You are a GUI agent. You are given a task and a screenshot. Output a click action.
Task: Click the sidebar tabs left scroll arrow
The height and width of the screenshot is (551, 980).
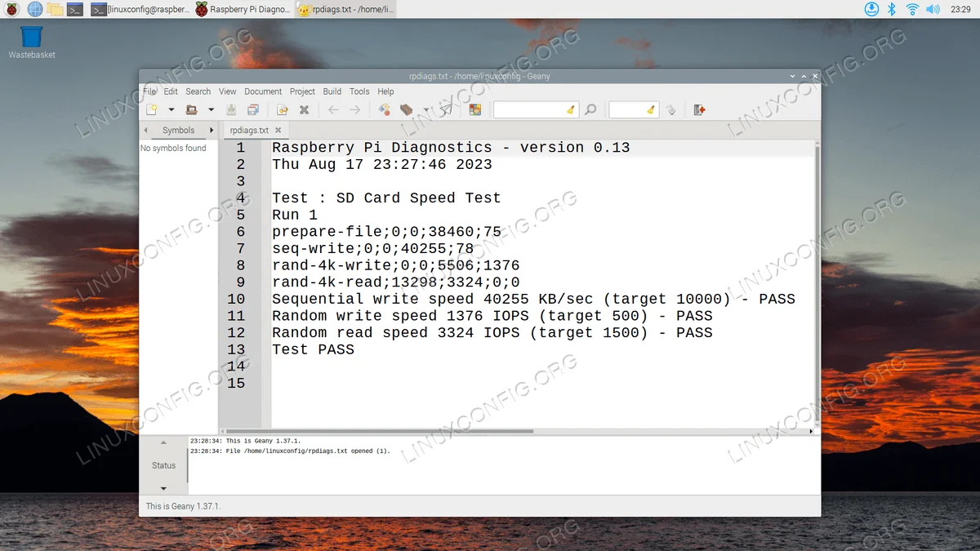pos(145,130)
